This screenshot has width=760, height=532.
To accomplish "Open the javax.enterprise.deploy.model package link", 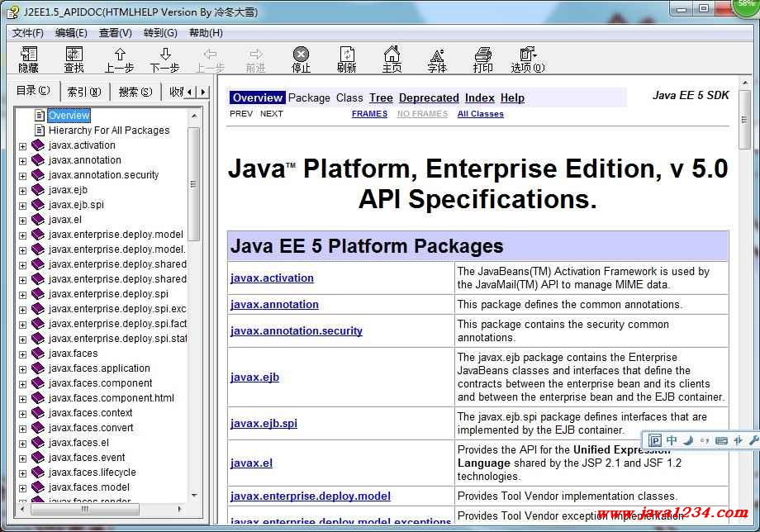I will [311, 496].
